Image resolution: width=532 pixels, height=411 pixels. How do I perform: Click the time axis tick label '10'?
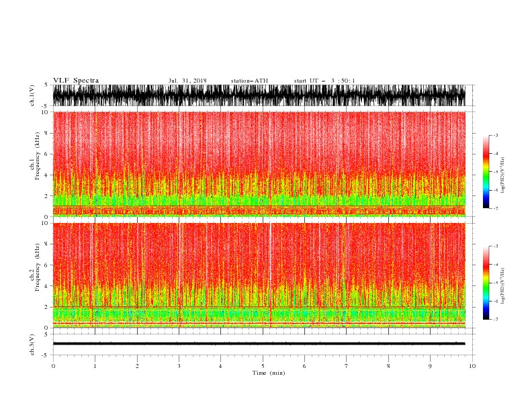pos(472,366)
